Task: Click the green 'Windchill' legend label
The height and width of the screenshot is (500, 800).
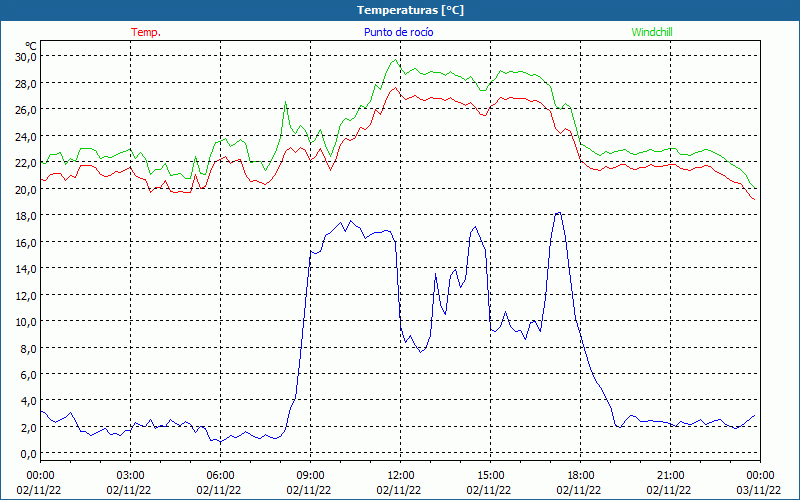Action: click(x=652, y=32)
